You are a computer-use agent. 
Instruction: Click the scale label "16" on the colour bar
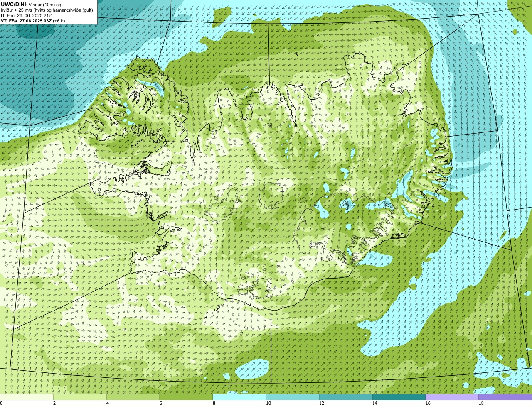(428, 403)
